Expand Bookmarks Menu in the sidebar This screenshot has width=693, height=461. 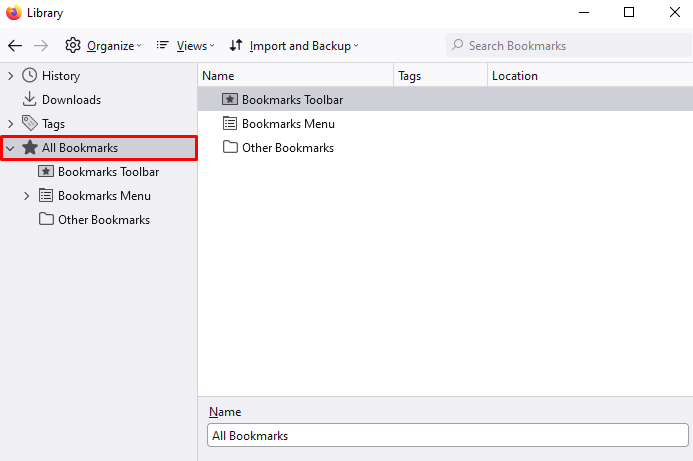27,196
